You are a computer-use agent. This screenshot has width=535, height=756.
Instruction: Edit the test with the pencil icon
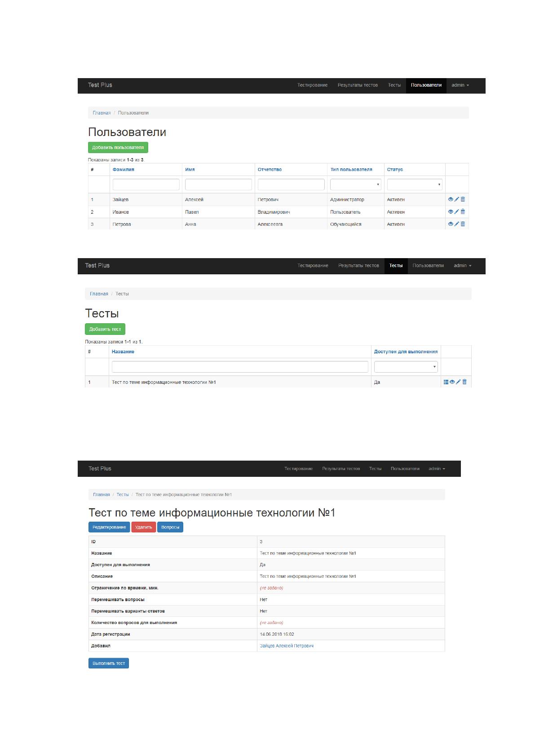coord(458,382)
